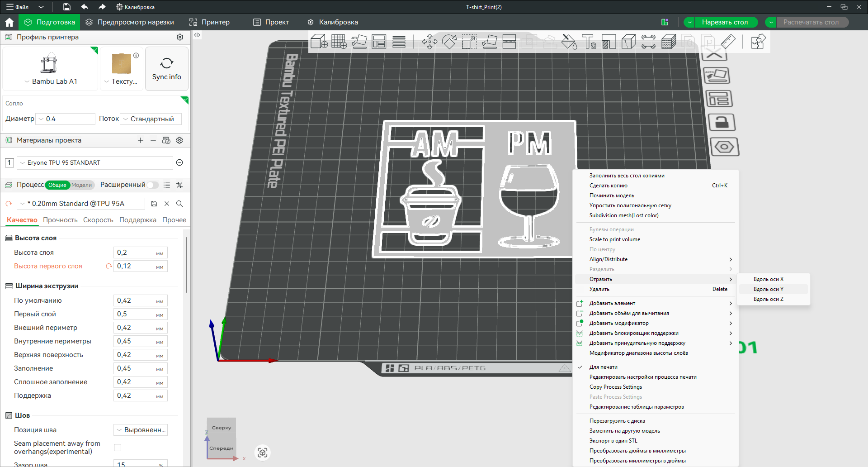Click the Нарезать стол button
Screen dimensions: 868x467
pyautogui.click(x=725, y=22)
